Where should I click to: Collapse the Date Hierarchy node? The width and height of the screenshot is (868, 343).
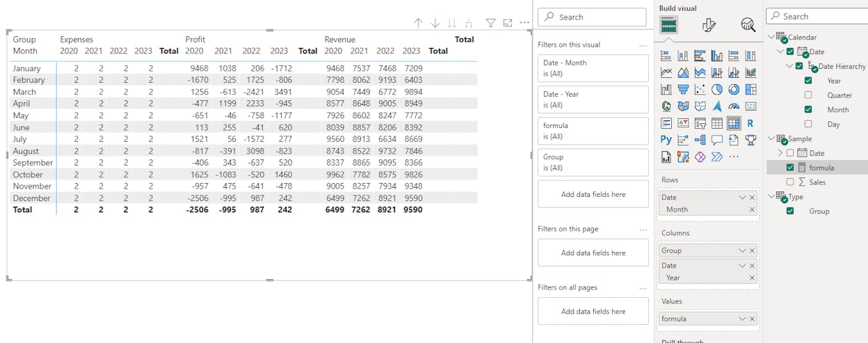[x=790, y=66]
